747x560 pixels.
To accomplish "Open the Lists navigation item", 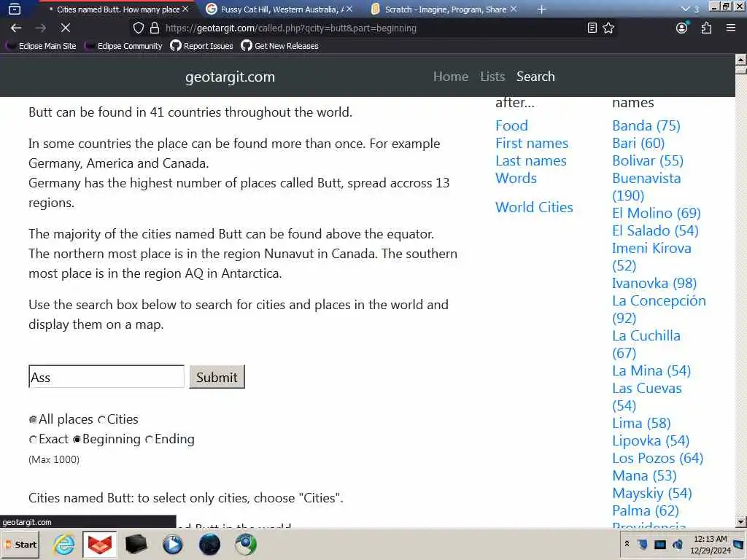I will click(492, 76).
